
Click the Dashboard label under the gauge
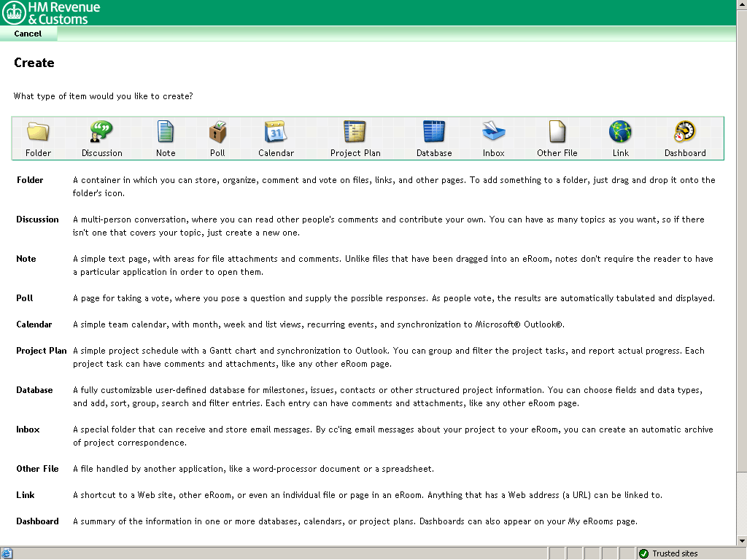click(685, 153)
